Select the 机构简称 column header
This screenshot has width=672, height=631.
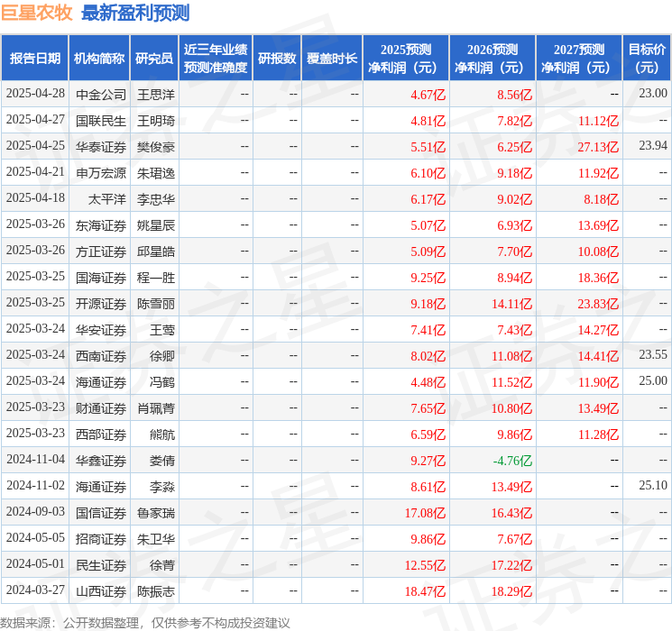point(99,59)
